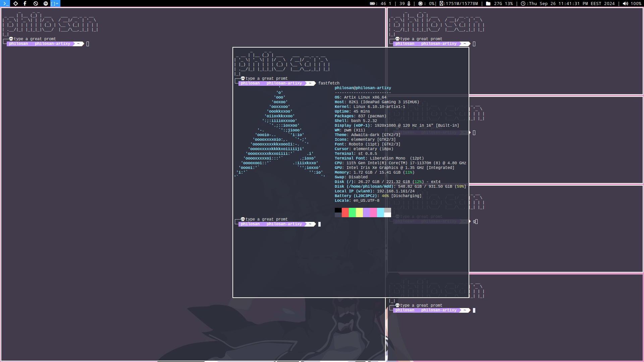
Task: Click the volume speaker icon
Action: click(625, 3)
